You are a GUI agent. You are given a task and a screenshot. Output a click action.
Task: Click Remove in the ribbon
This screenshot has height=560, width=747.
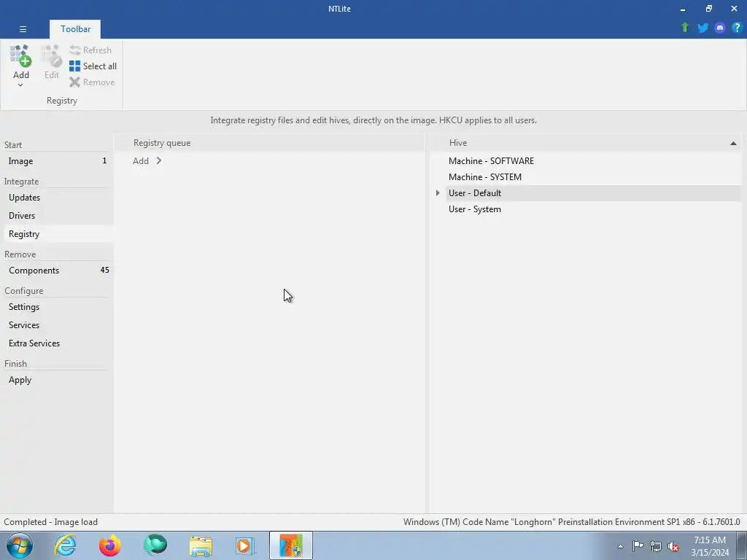[x=92, y=82]
